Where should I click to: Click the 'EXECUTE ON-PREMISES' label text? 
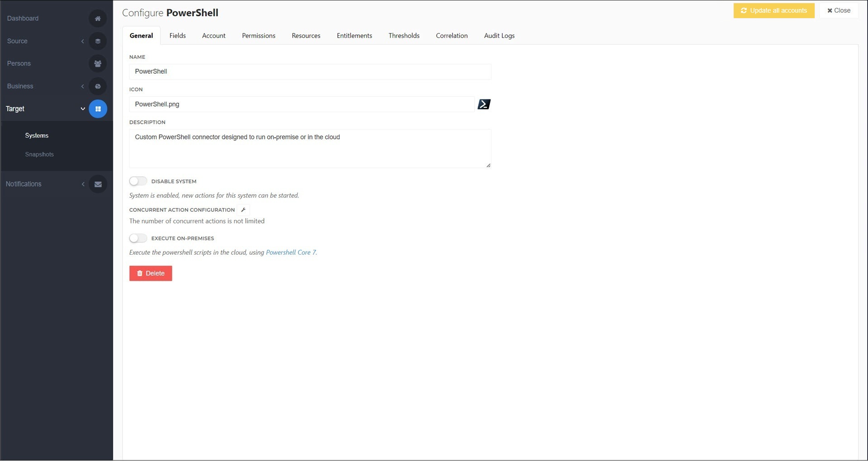click(183, 238)
